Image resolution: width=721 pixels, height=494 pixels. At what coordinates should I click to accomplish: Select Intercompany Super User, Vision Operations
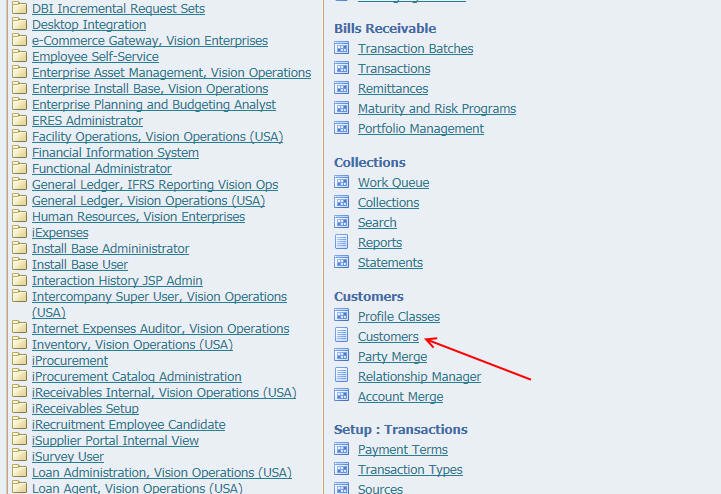point(159,304)
